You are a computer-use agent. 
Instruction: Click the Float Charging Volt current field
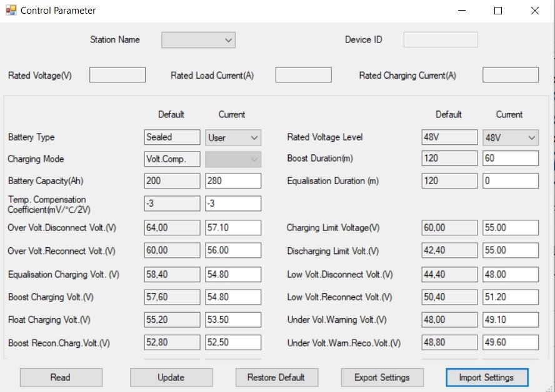[x=233, y=320]
